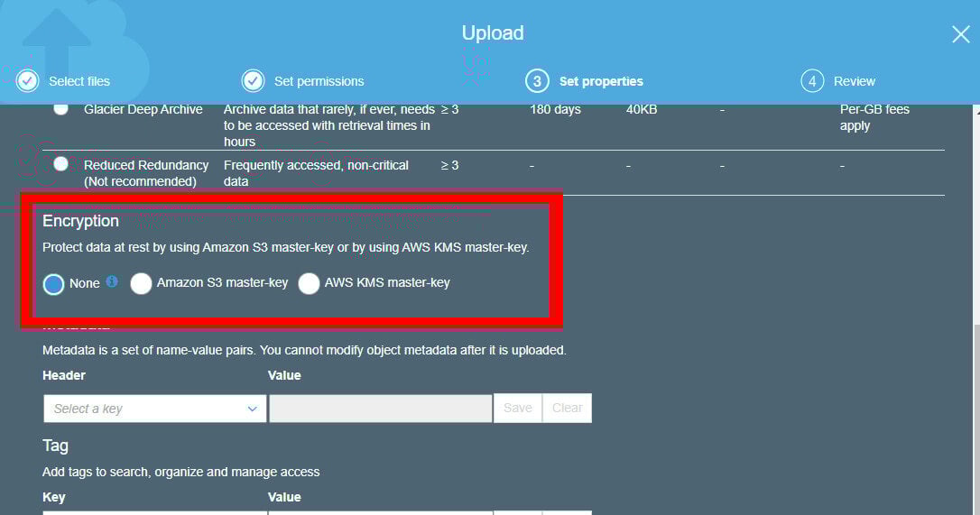The height and width of the screenshot is (515, 980).
Task: Click the metadata Value input field
Action: pos(380,409)
